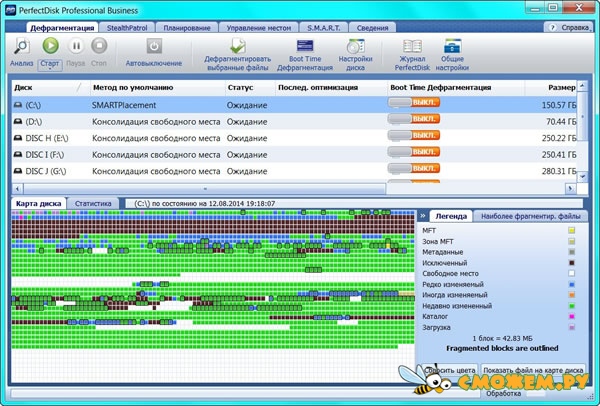
Task: Open the Старт dropdown arrow
Action: pyautogui.click(x=50, y=70)
